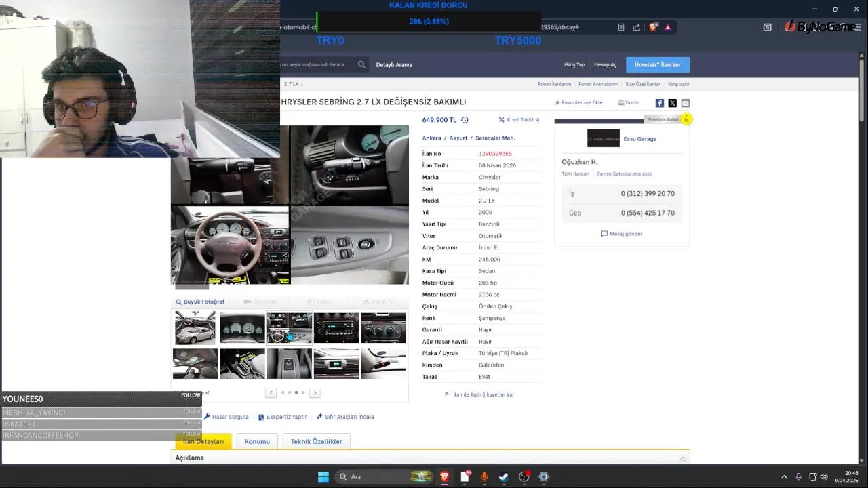868x488 pixels.
Task: Click volume icon in system tray
Action: [x=824, y=476]
